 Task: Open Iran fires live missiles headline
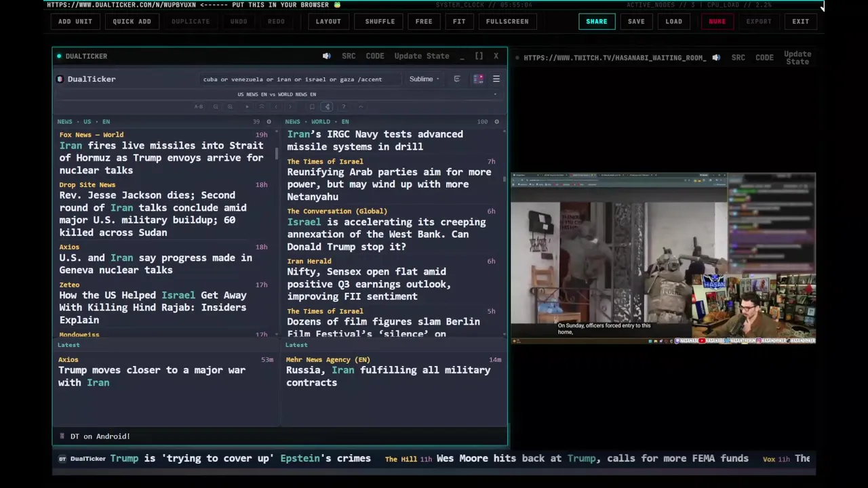[161, 158]
